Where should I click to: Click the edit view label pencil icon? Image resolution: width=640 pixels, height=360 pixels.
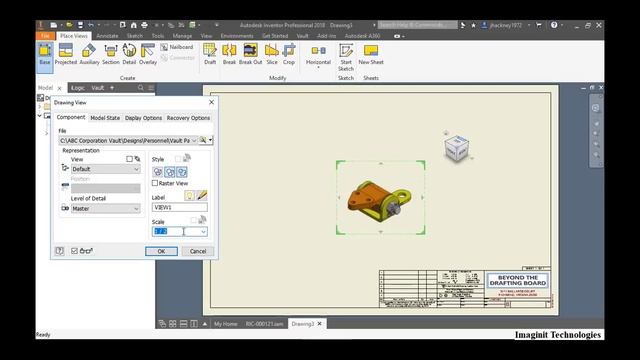pyautogui.click(x=202, y=195)
